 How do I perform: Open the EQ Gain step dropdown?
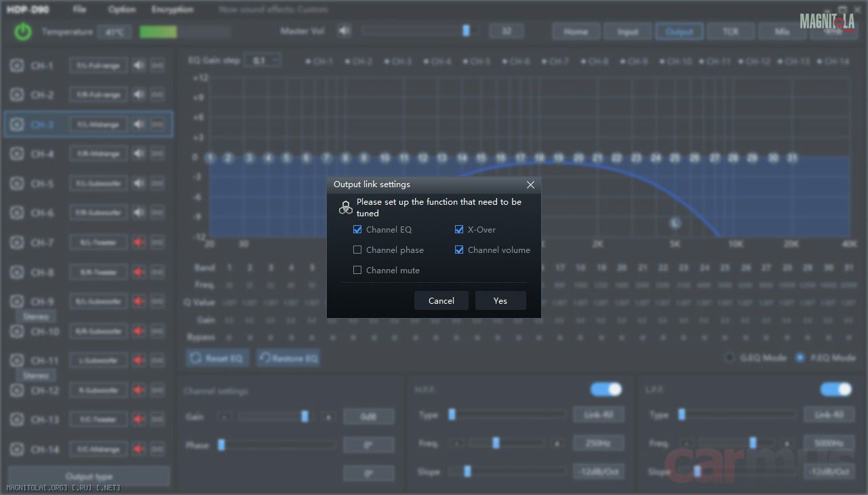point(262,60)
